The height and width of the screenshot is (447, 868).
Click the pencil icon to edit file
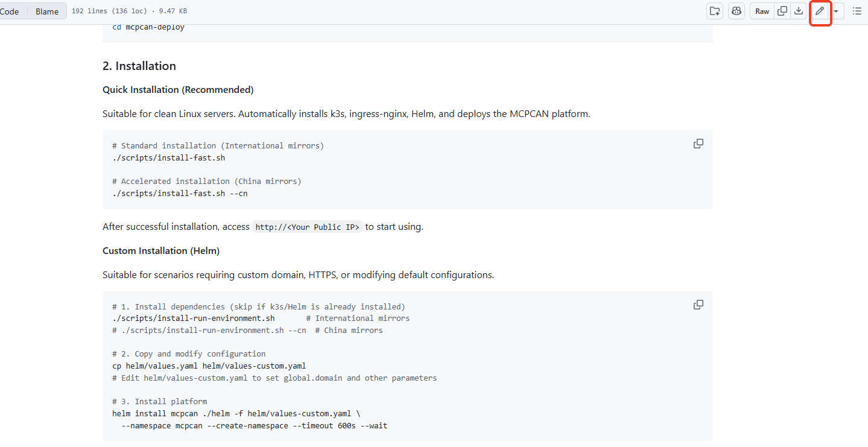tap(819, 11)
